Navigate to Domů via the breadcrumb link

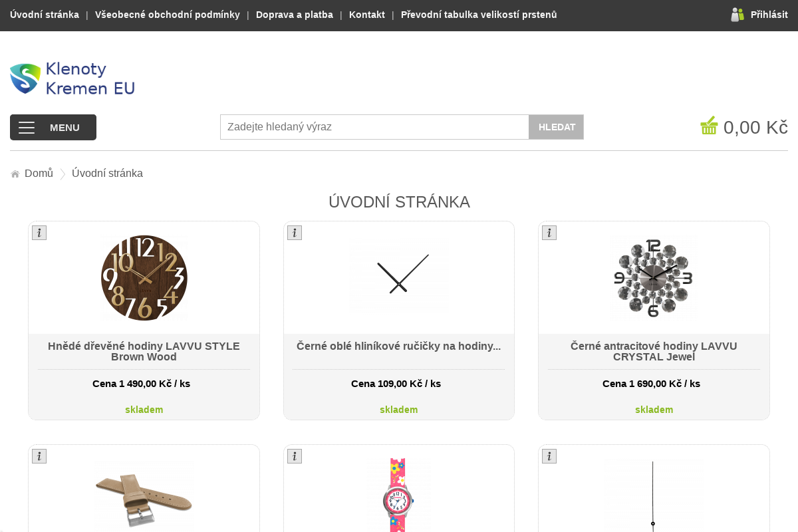38,173
